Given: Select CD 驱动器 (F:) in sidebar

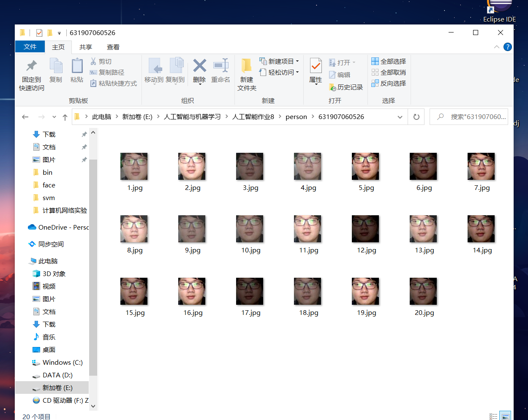Looking at the screenshot, I should pos(60,400).
